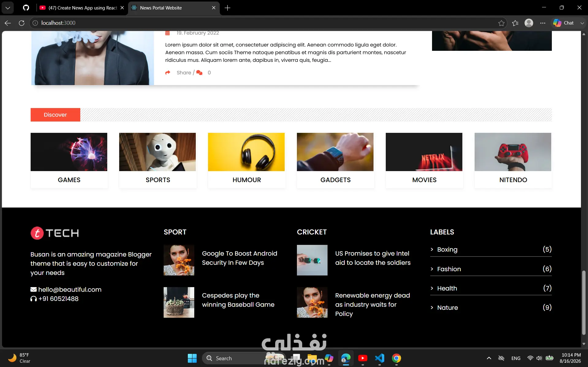This screenshot has width=588, height=367.
Task: Click the thumbnail beside the Renewable energy article
Action: (x=312, y=302)
